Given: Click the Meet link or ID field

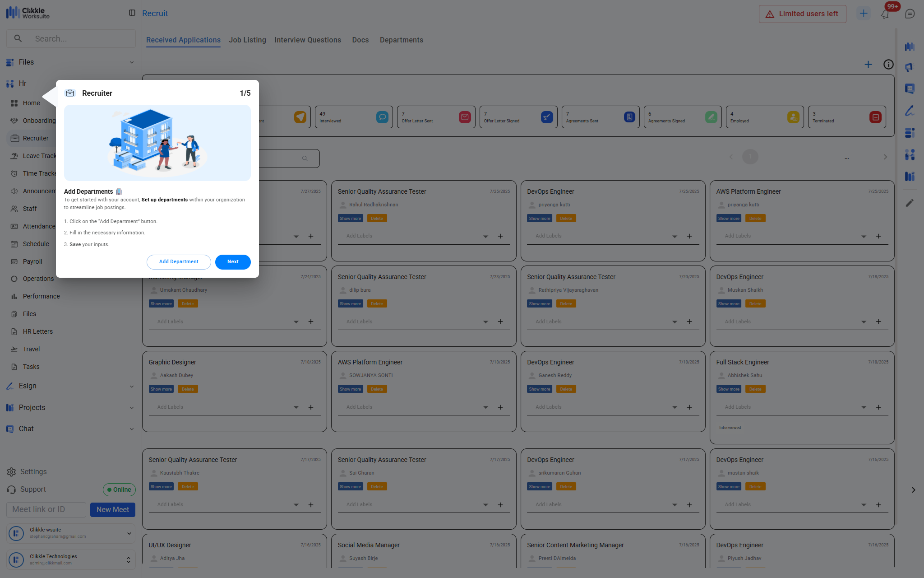Looking at the screenshot, I should pos(46,510).
